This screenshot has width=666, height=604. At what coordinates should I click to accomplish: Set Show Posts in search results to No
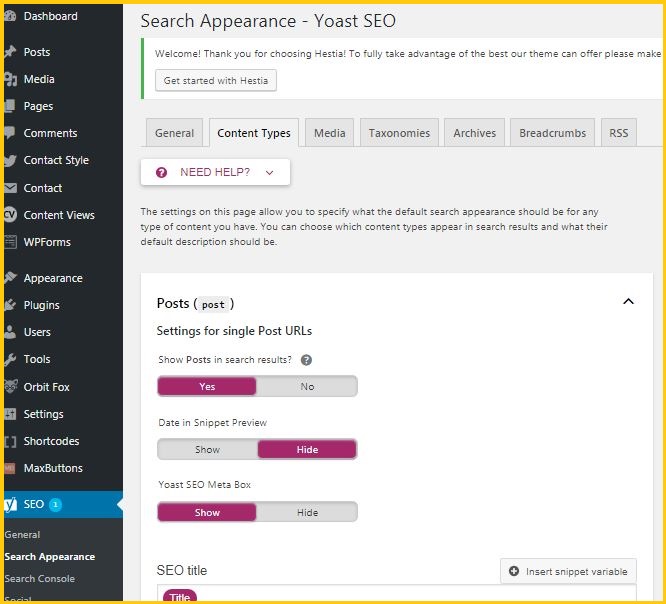coord(307,387)
